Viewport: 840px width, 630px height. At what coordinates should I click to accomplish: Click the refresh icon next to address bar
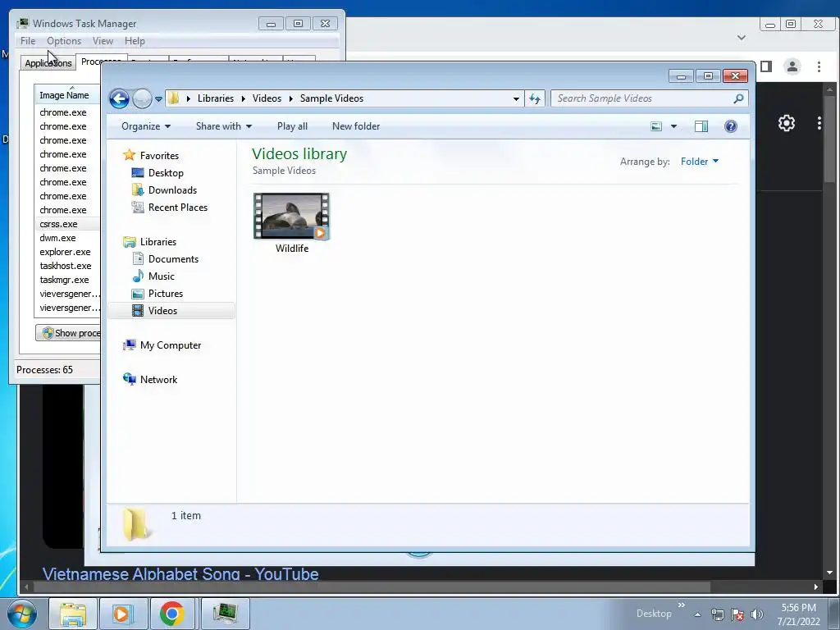point(535,98)
